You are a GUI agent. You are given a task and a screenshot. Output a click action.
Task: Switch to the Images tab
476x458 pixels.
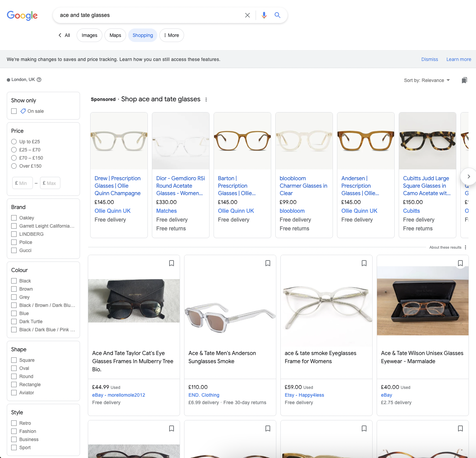pyautogui.click(x=90, y=35)
